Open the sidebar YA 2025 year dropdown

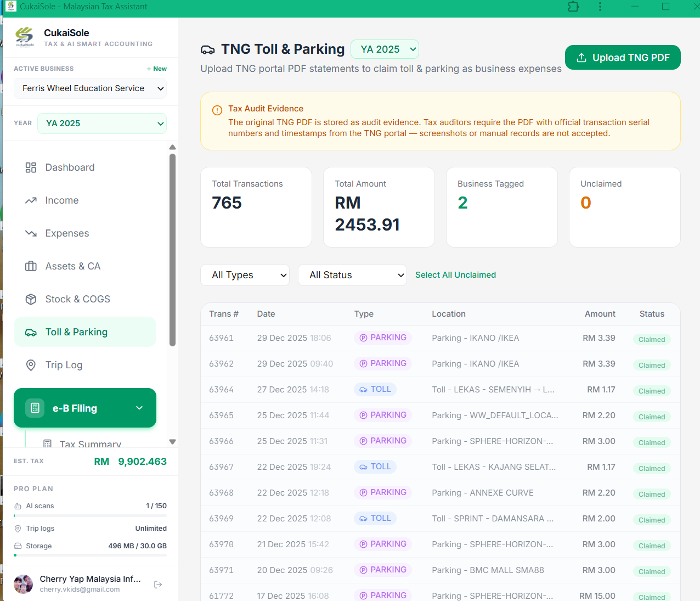tap(102, 123)
